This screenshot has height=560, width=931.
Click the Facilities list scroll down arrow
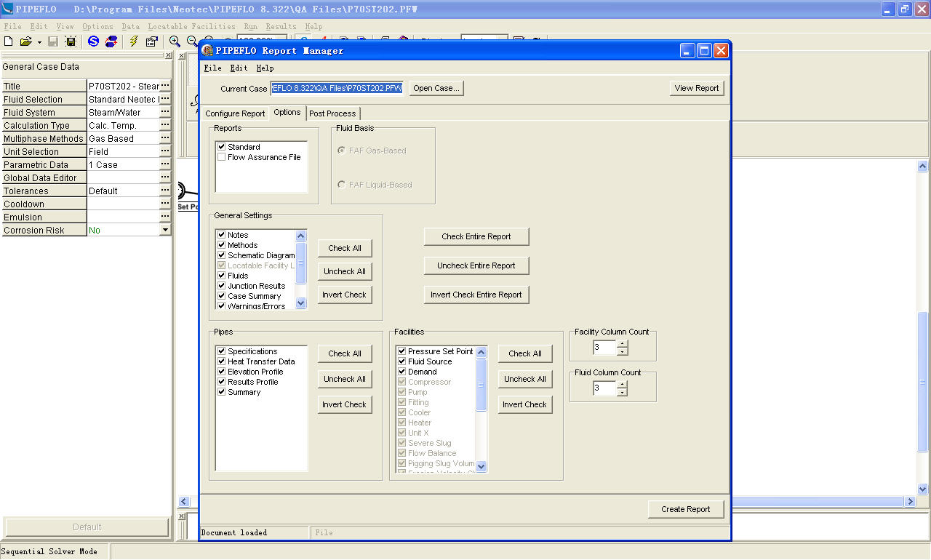click(x=481, y=466)
